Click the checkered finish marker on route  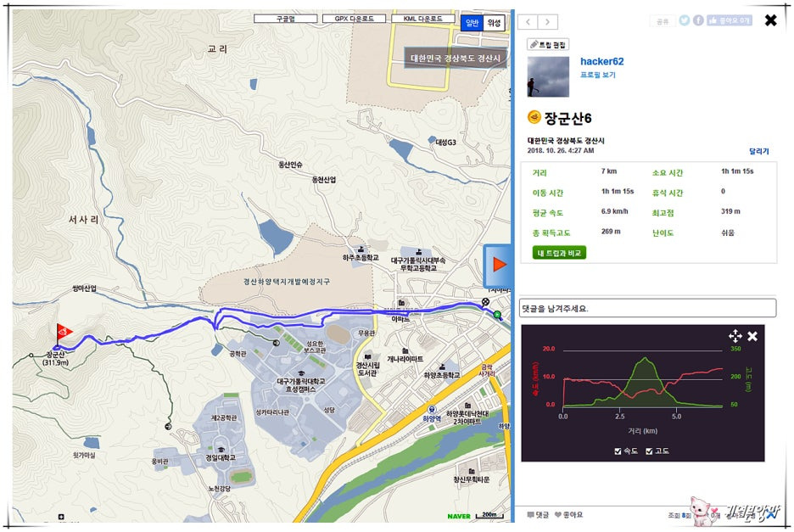tap(485, 302)
